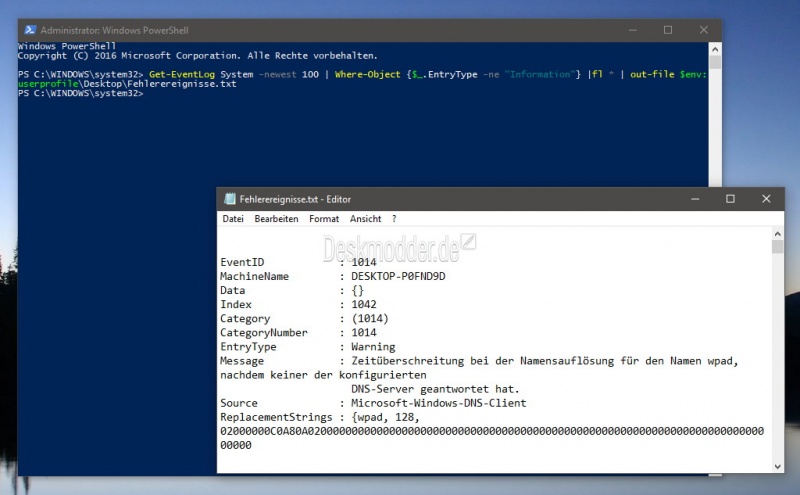Maximize the PowerShell window
Screen dimensions: 800x495
(668, 30)
